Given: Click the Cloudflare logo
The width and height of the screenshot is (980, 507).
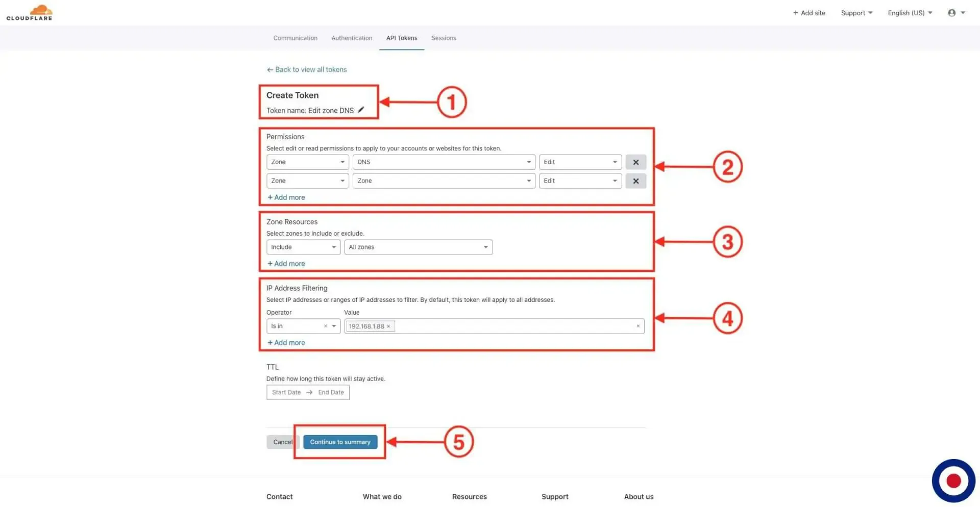Looking at the screenshot, I should point(29,13).
